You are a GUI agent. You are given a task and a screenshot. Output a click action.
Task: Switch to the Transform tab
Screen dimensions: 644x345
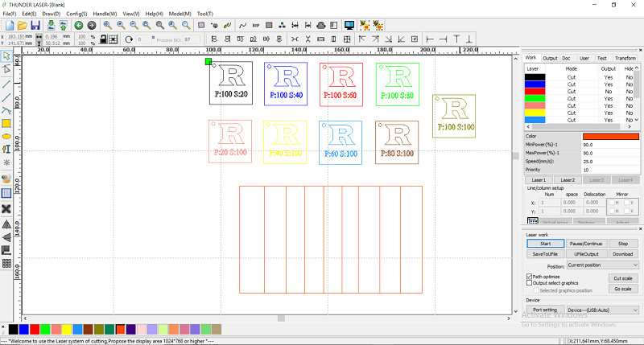pos(625,58)
